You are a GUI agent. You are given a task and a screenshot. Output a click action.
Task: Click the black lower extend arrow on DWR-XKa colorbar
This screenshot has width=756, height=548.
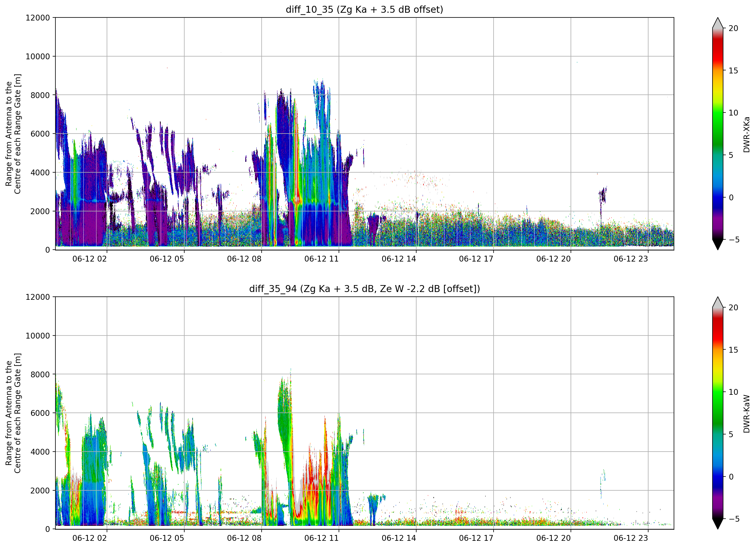tap(718, 245)
